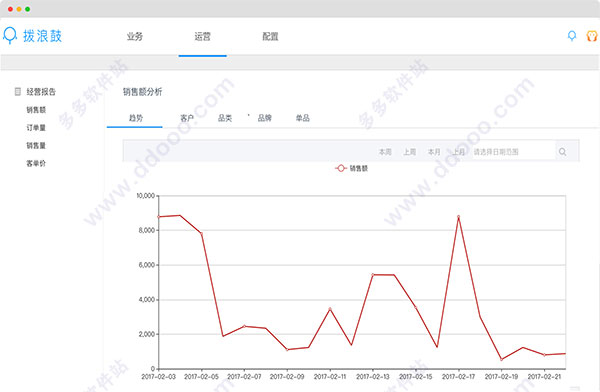Click the green macOS zoom window button
Screen dimensions: 600x392
28,9
